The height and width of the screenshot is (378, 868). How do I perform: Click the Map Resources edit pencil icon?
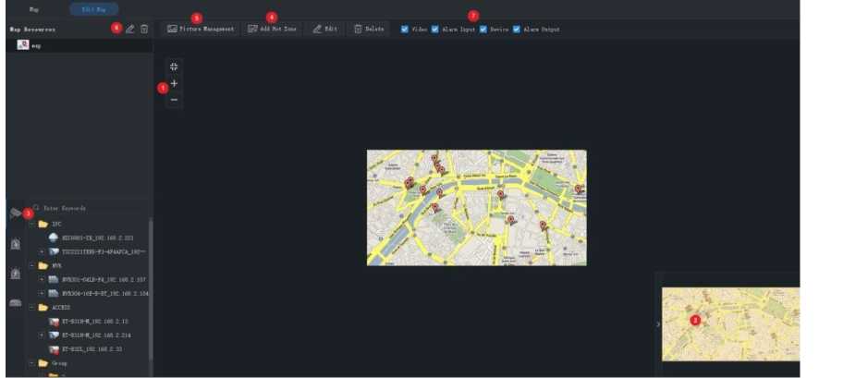(x=130, y=29)
